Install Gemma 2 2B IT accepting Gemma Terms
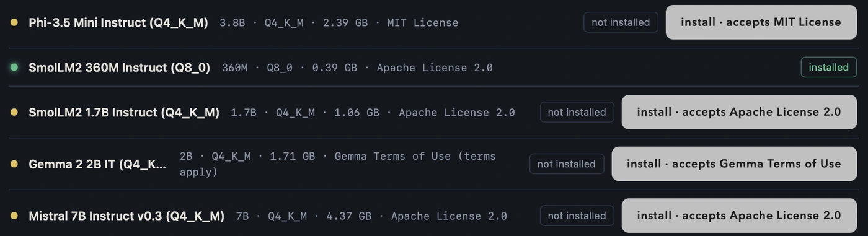This screenshot has height=236, width=868. [734, 164]
